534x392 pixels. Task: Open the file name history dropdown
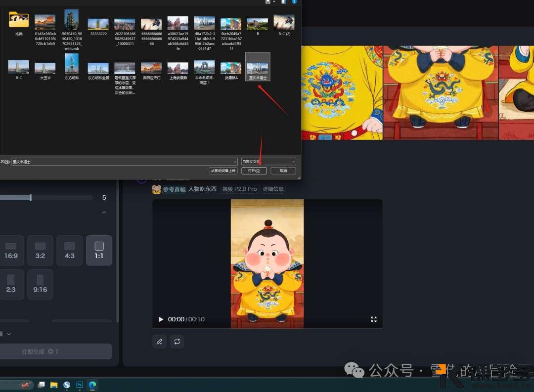pos(235,162)
